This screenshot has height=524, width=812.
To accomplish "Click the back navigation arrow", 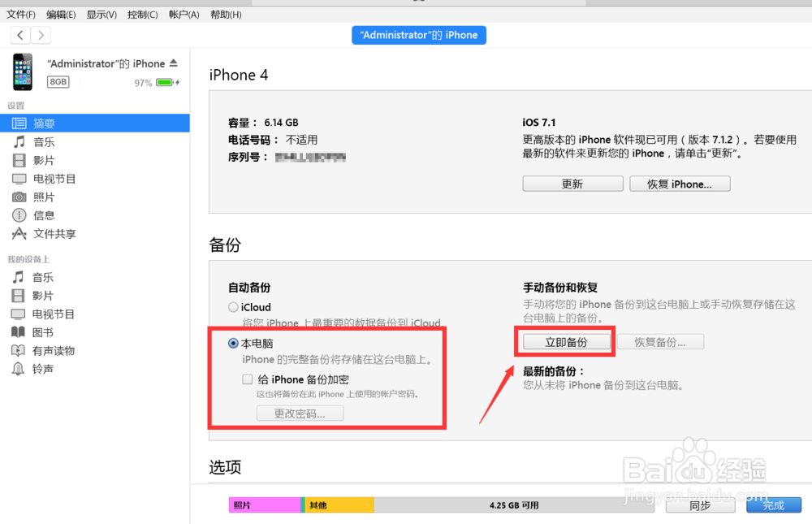I will click(20, 35).
